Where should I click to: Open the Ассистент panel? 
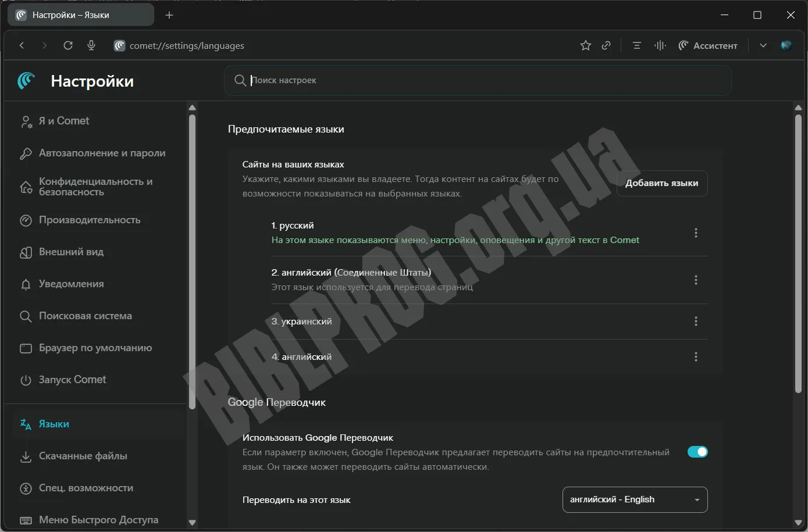(708, 45)
